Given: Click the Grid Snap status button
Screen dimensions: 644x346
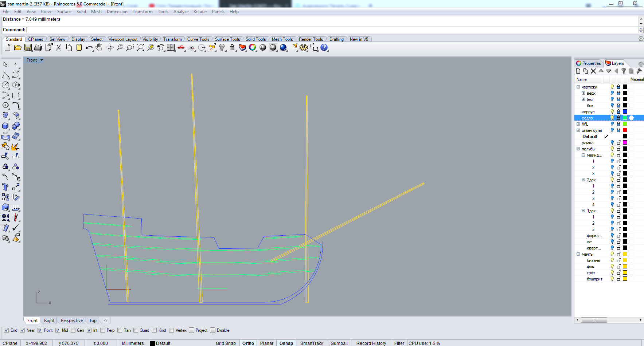Looking at the screenshot, I should coord(226,343).
